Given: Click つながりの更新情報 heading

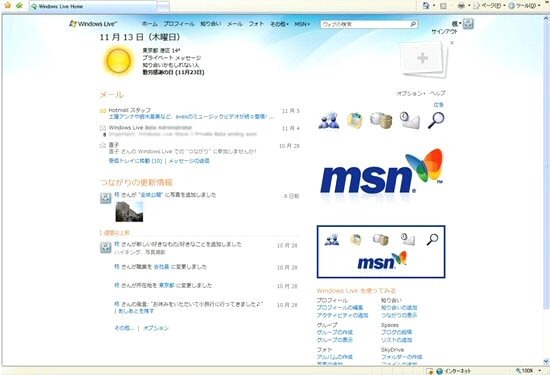Looking at the screenshot, I should click(136, 182).
